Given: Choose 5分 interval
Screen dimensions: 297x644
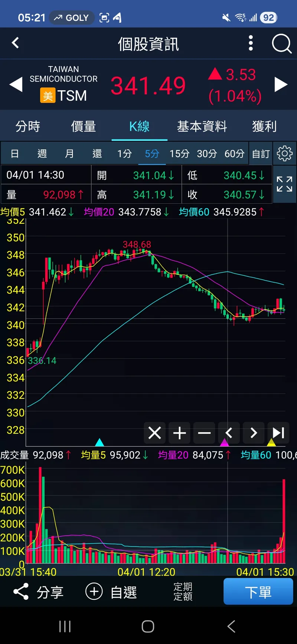Looking at the screenshot, I should (x=152, y=153).
